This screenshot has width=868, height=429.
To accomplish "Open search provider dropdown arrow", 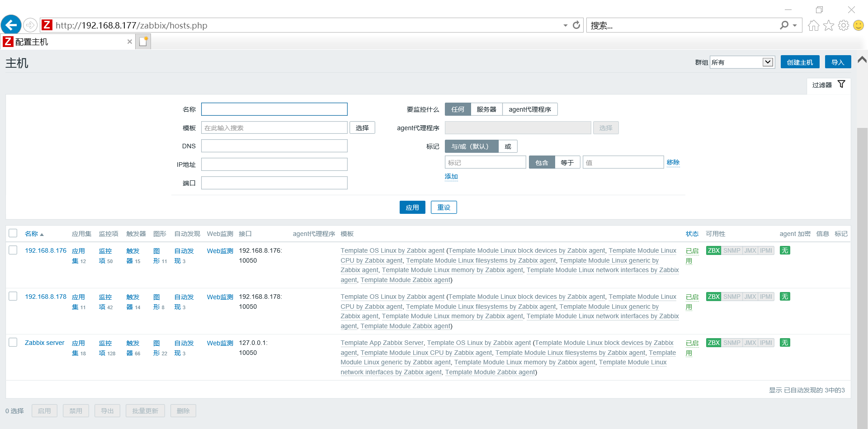I will tap(795, 25).
